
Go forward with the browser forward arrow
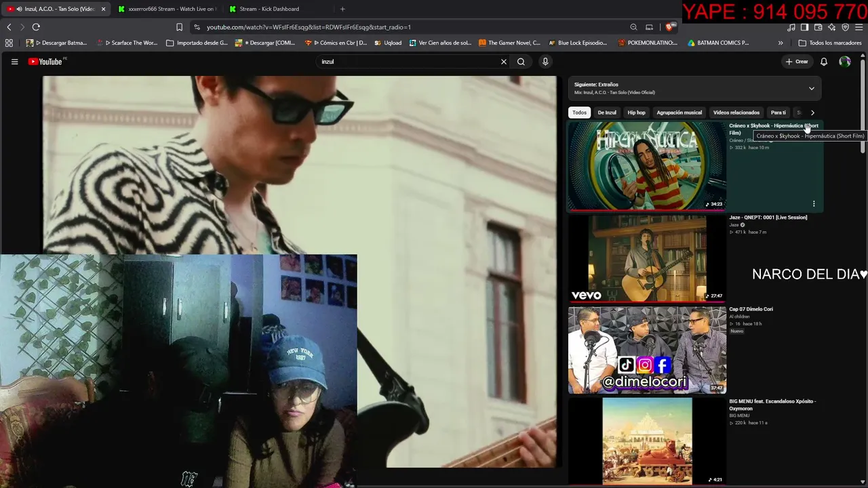(x=22, y=27)
